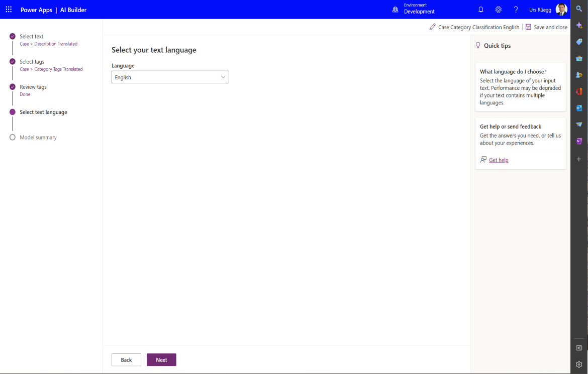Screen dimensions: 588x374
Task: Open notifications bell icon
Action: click(481, 10)
